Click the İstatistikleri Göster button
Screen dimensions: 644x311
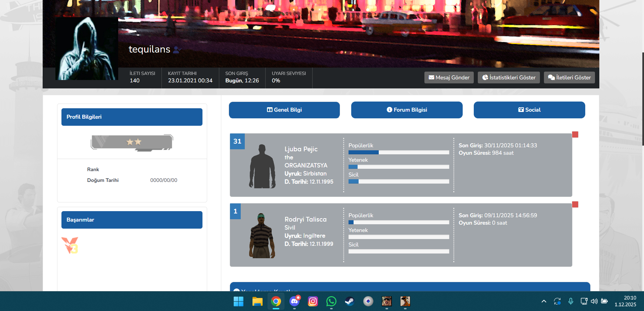click(509, 77)
